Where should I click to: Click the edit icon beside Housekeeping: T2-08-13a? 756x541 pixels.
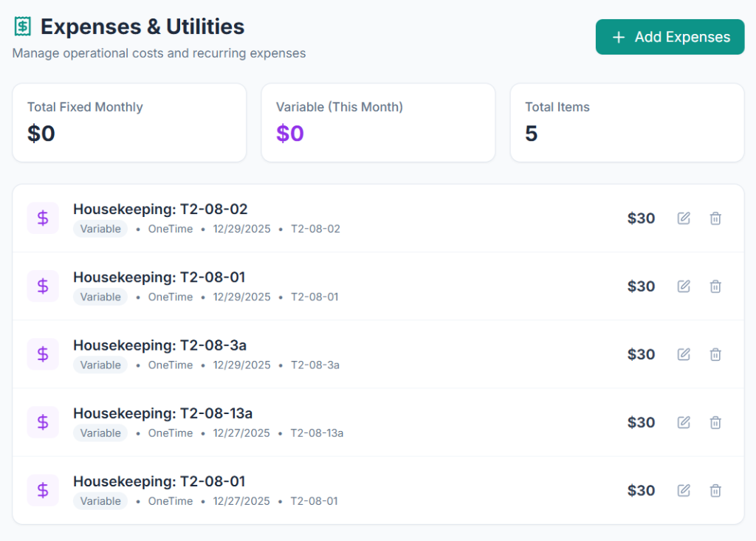point(683,422)
